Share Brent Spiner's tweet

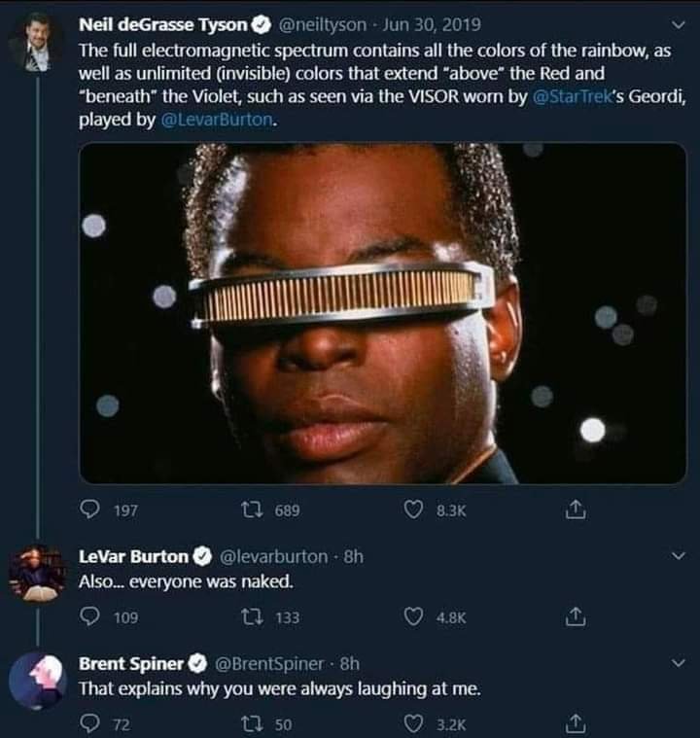click(576, 723)
